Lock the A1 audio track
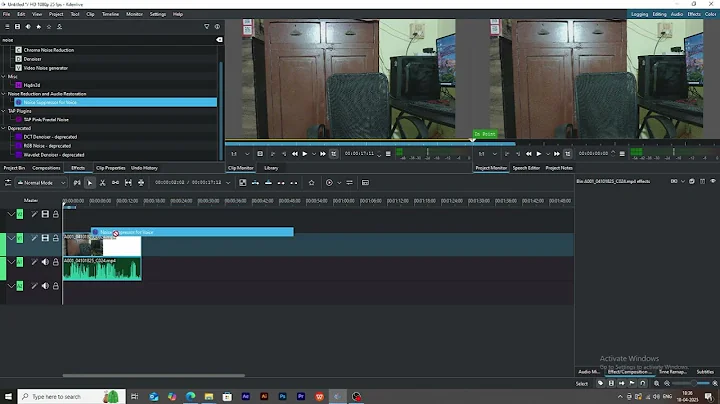This screenshot has width=720, height=404. click(x=56, y=262)
